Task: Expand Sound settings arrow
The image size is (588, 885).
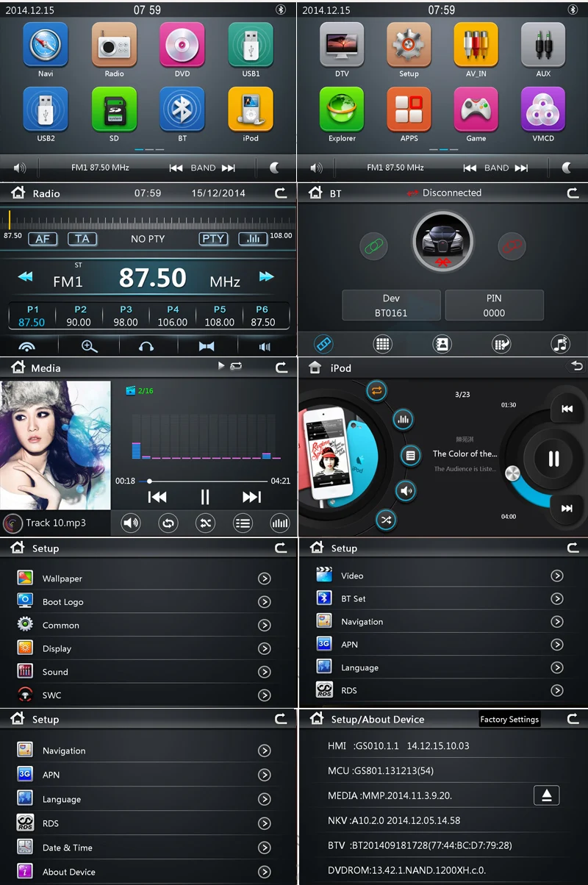Action: click(265, 672)
